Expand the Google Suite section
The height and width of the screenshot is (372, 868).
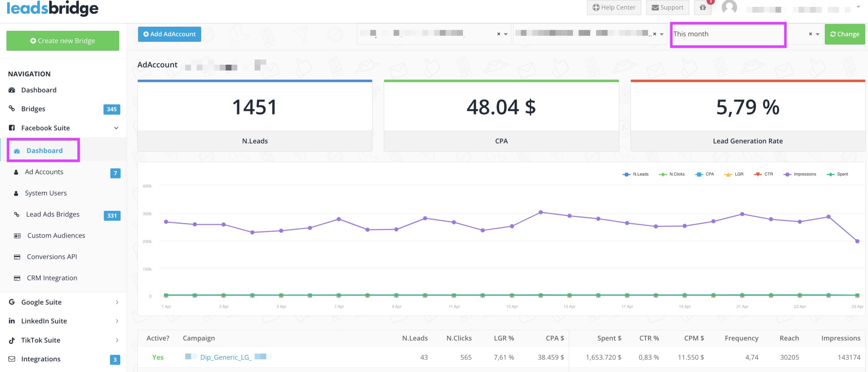pos(64,302)
